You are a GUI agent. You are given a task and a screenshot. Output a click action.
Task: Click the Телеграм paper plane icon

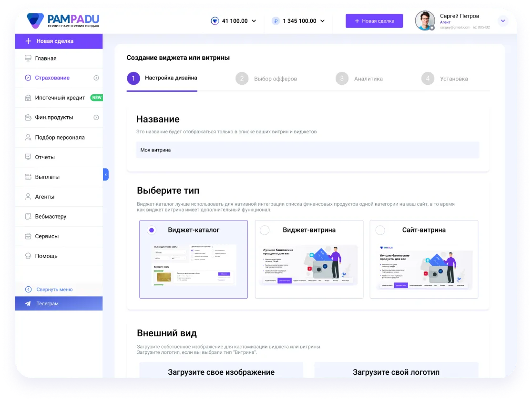coord(28,303)
